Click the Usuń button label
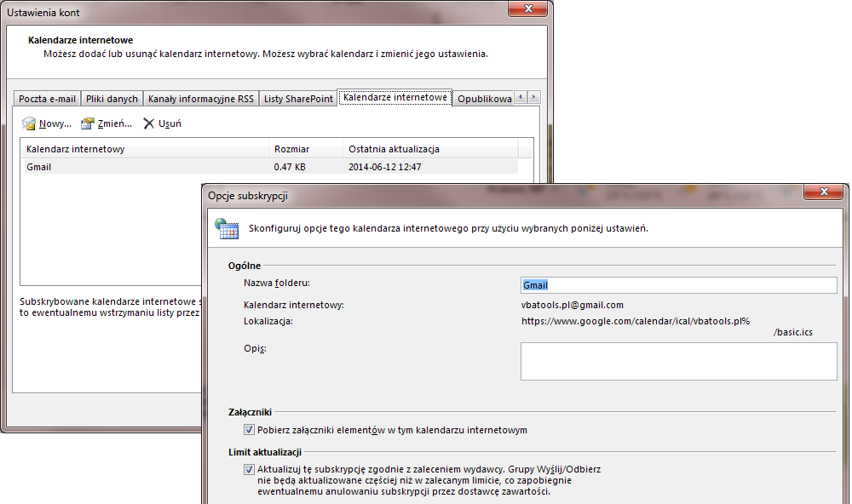This screenshot has width=852, height=504. pos(170,123)
